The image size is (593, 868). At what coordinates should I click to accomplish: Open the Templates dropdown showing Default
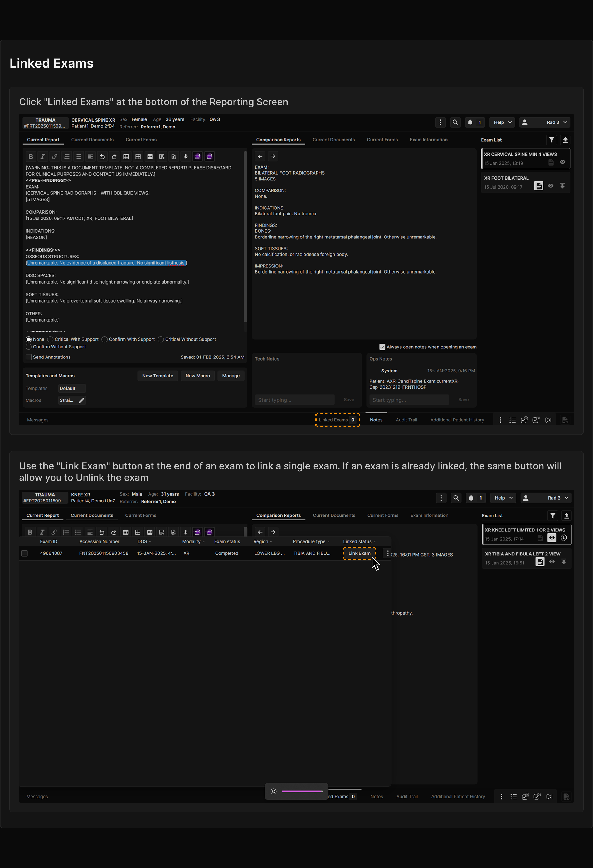72,389
